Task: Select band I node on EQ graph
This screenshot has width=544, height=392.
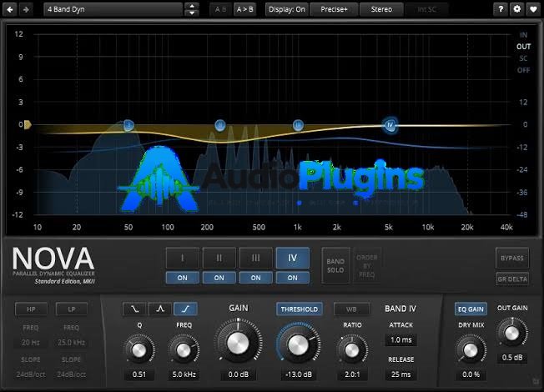Action: 128,125
